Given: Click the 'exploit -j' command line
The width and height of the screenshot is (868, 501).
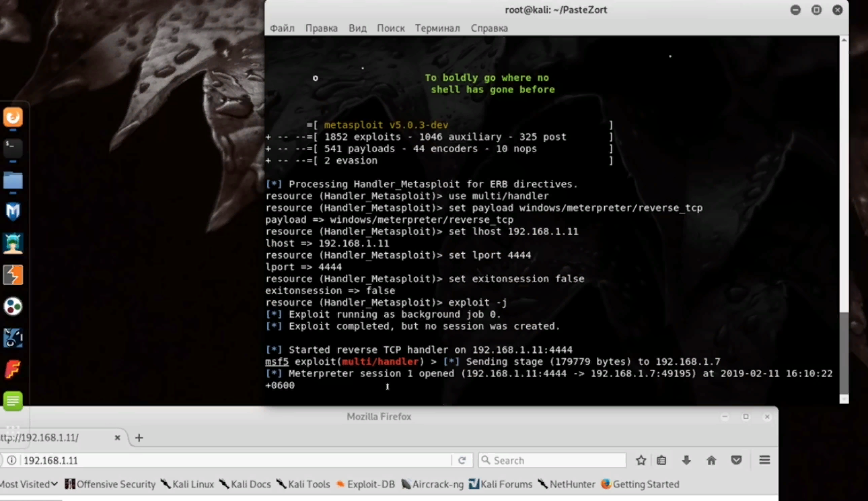Looking at the screenshot, I should point(386,302).
